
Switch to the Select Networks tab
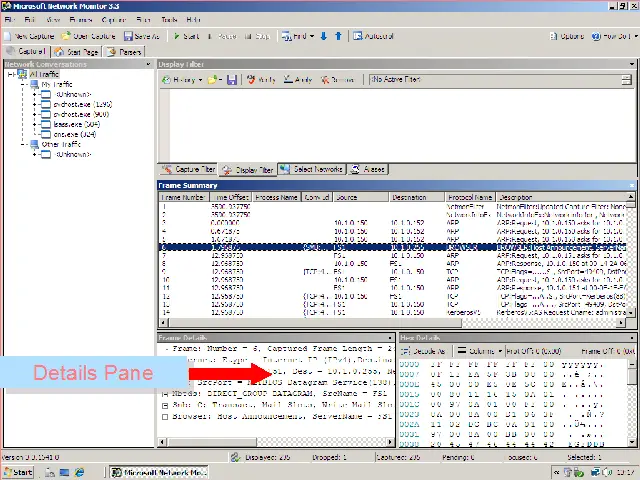click(x=312, y=169)
